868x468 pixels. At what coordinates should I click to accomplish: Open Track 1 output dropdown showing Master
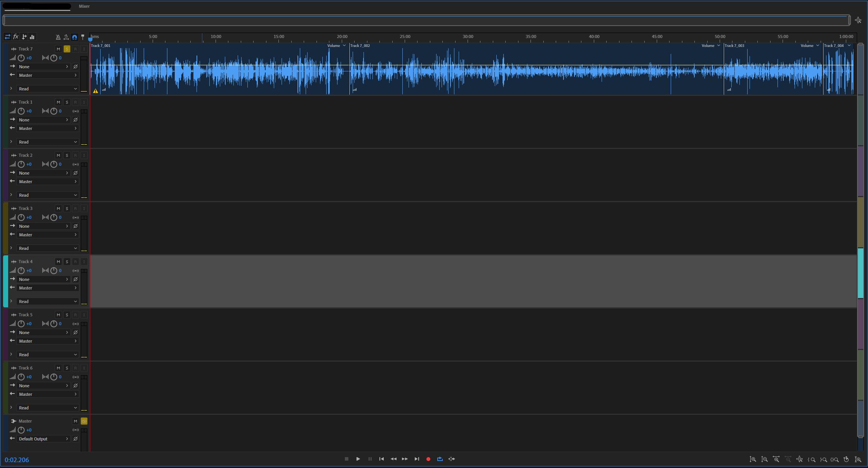click(48, 128)
